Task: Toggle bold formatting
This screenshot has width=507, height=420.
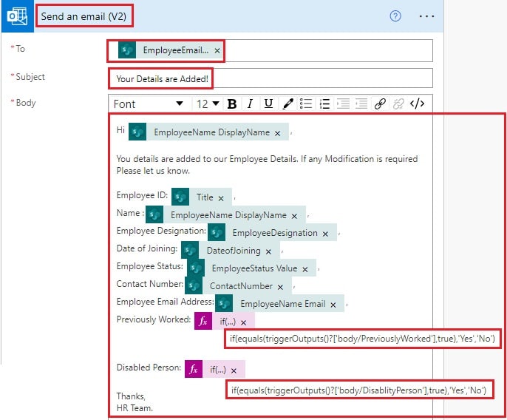Action: (x=232, y=104)
